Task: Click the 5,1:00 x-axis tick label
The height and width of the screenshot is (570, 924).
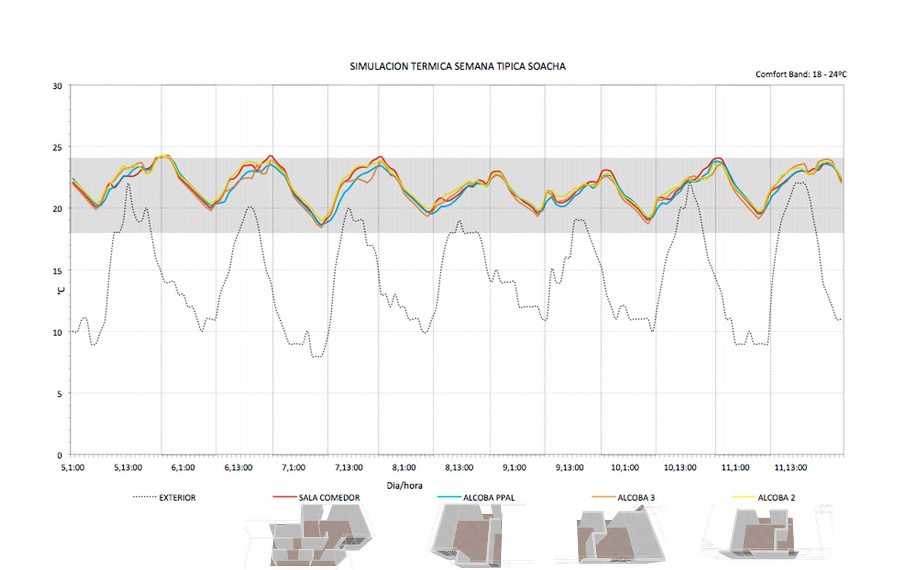Action: 73,467
